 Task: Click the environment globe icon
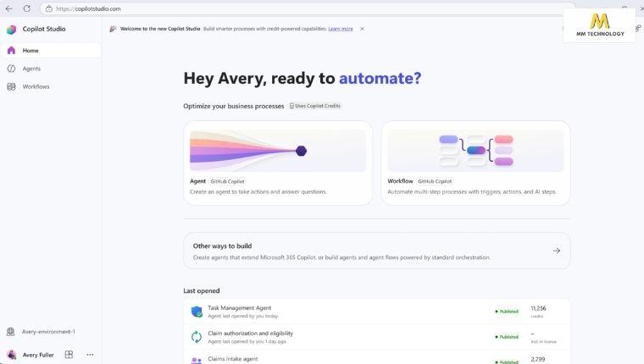point(11,332)
